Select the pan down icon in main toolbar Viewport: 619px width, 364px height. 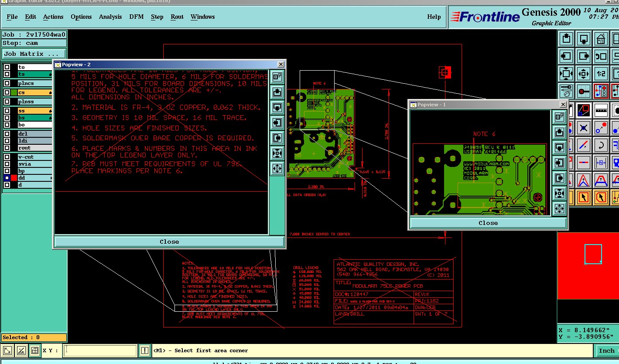coord(584,39)
